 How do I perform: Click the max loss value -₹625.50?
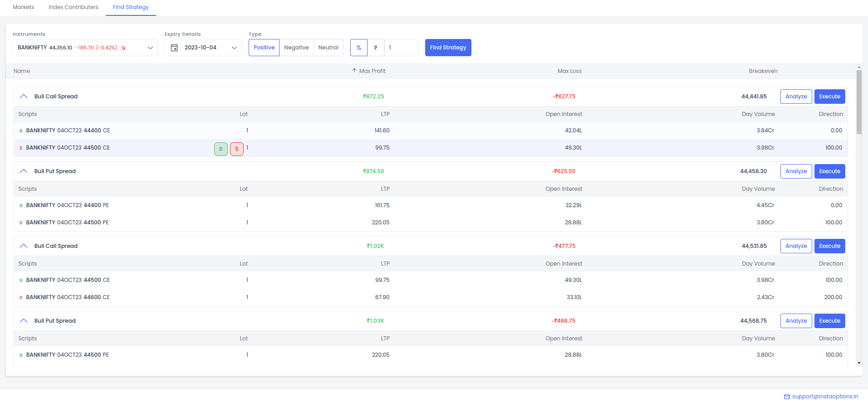pyautogui.click(x=564, y=171)
